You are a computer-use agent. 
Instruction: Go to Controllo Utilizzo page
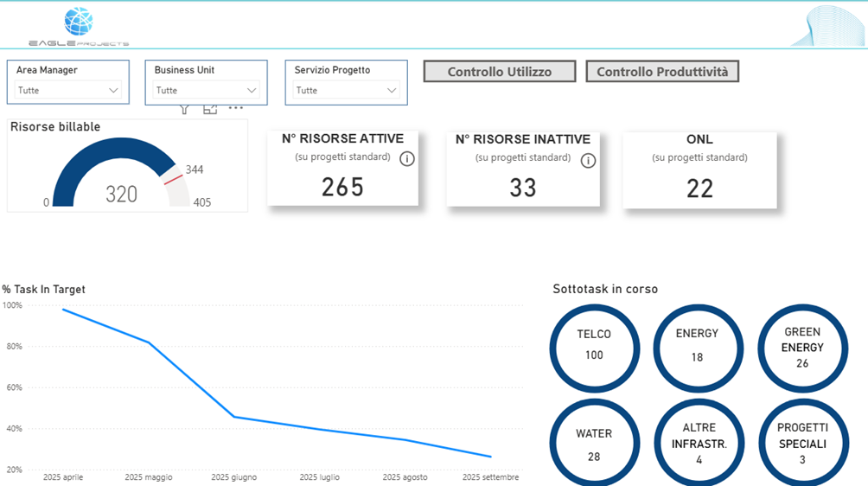(x=499, y=72)
